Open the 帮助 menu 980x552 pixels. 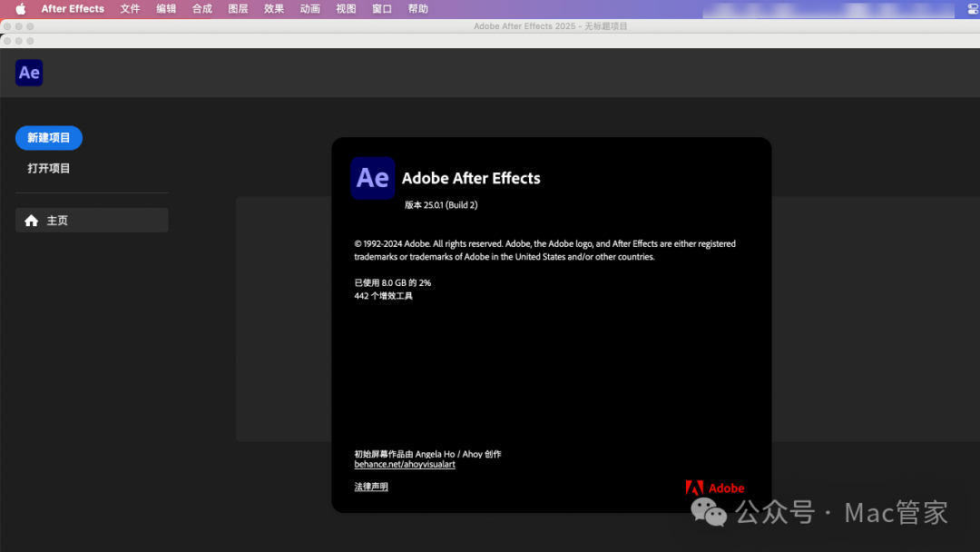[x=418, y=9]
